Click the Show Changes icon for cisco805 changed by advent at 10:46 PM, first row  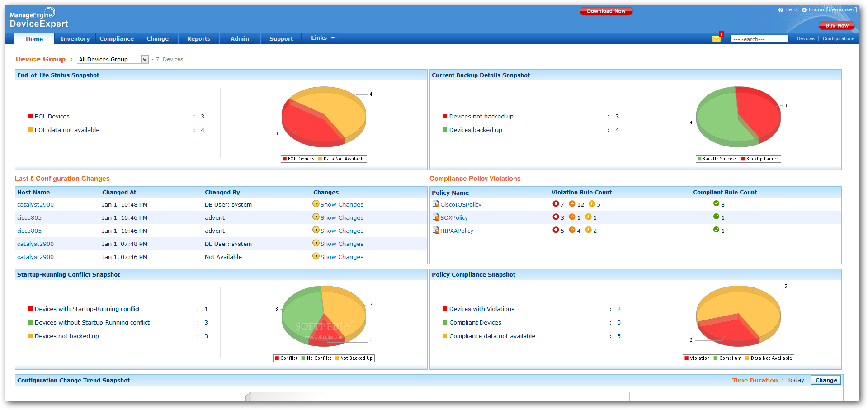coord(316,217)
